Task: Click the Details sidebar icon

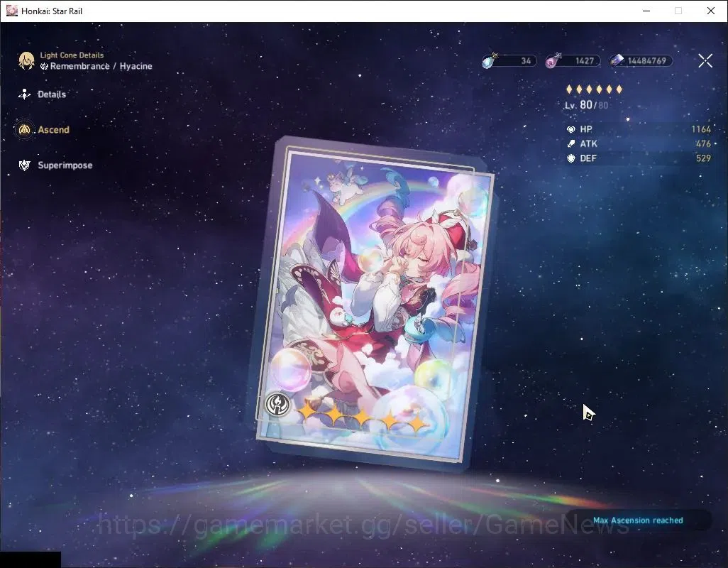Action: pos(24,94)
